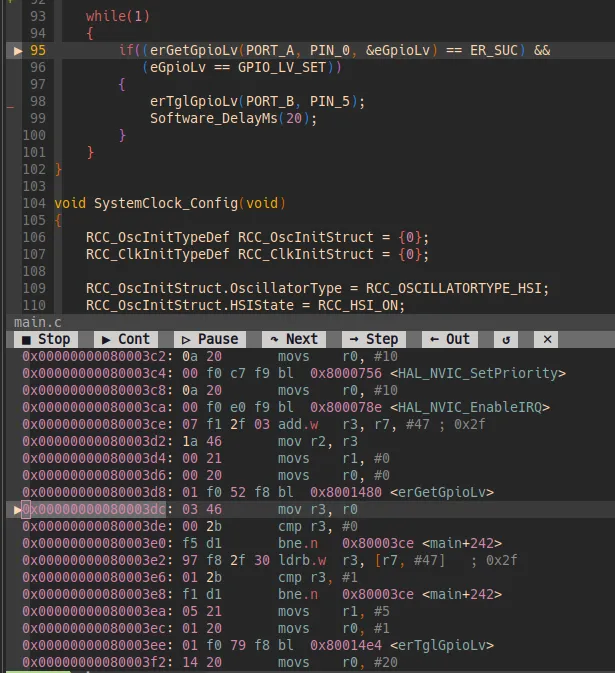Click bne.n at address 0x080003e0
This screenshot has width=615, height=673.
click(390, 543)
